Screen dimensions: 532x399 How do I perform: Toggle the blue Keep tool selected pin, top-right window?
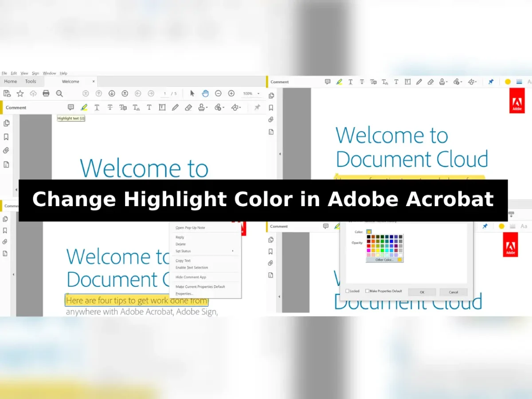click(491, 82)
